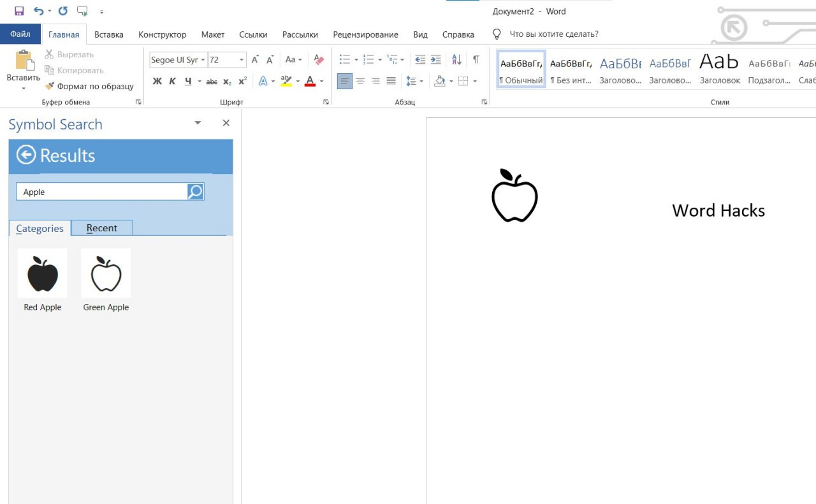Viewport: 816px width, 504px height.
Task: Decrease the paragraph indent
Action: coord(420,60)
